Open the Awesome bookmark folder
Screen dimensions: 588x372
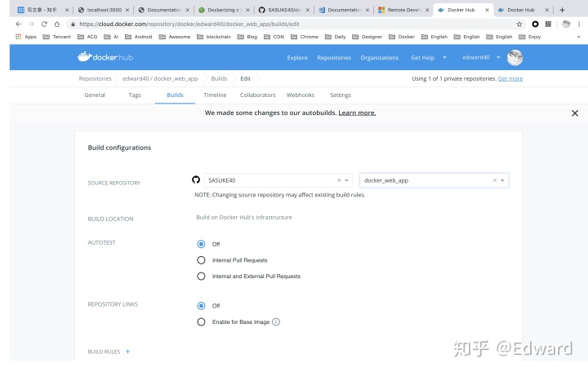point(175,37)
